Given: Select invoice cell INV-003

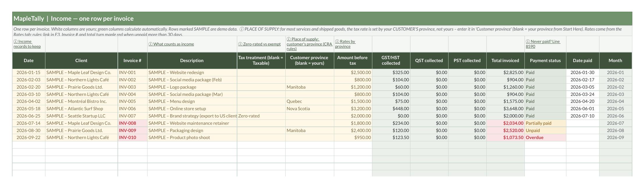Looking at the screenshot, I should [132, 87].
